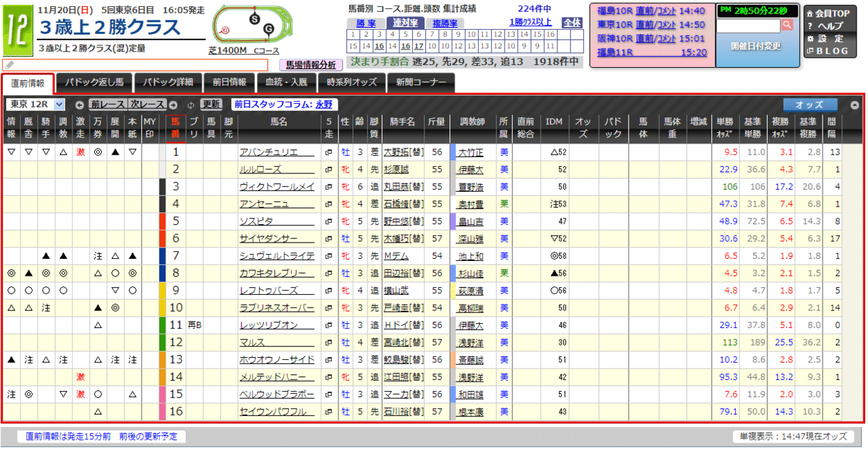Viewport: 868px width, 454px height.
Task: Click the BLOG icon in the top-right menu
Action: point(810,50)
